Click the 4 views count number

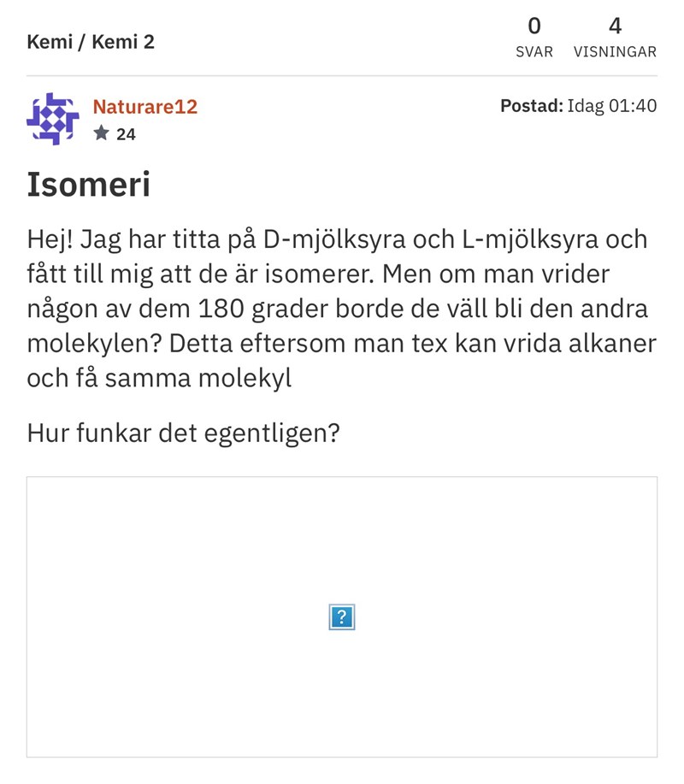[x=615, y=26]
